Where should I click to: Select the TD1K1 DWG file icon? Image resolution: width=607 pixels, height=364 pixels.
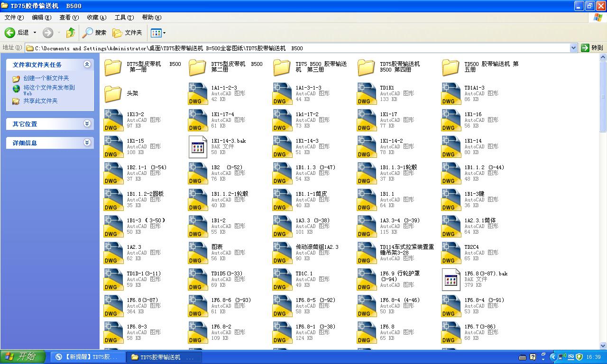[367, 94]
